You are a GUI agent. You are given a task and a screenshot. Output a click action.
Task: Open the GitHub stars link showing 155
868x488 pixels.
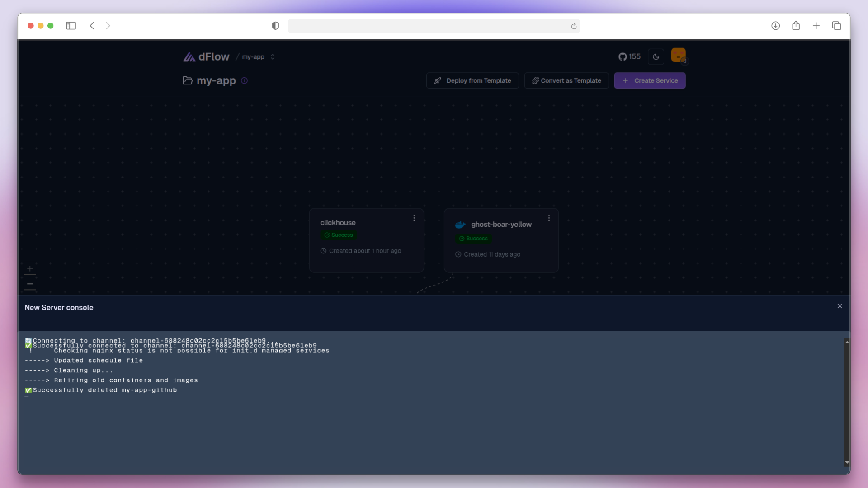pyautogui.click(x=629, y=57)
